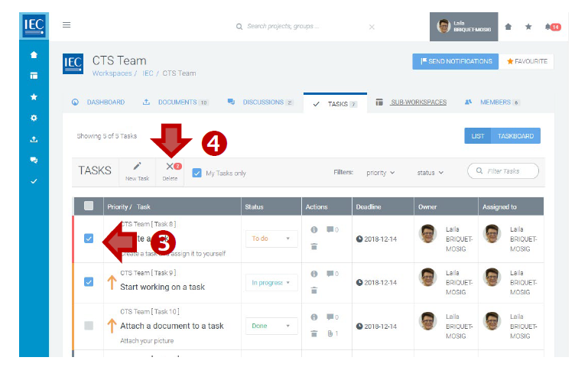588x367 pixels.
Task: Expand the status filter dropdown
Action: pos(430,173)
